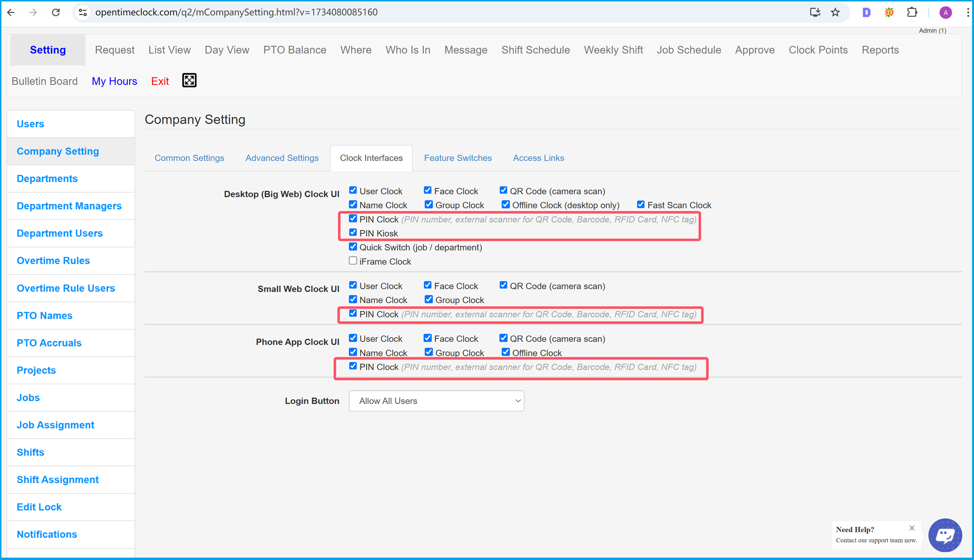Screen dimensions: 974x560
Task: Toggle Small Web QR Code checkbox
Action: [x=503, y=285]
